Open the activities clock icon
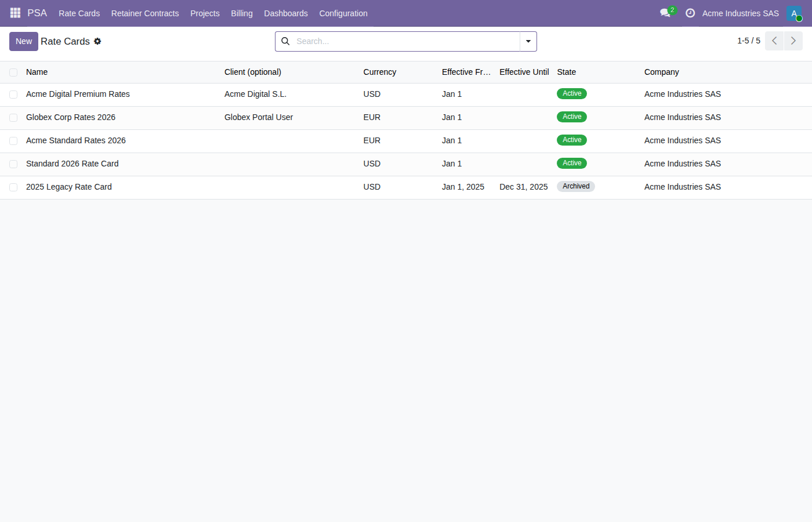The width and height of the screenshot is (812, 522). pyautogui.click(x=690, y=13)
